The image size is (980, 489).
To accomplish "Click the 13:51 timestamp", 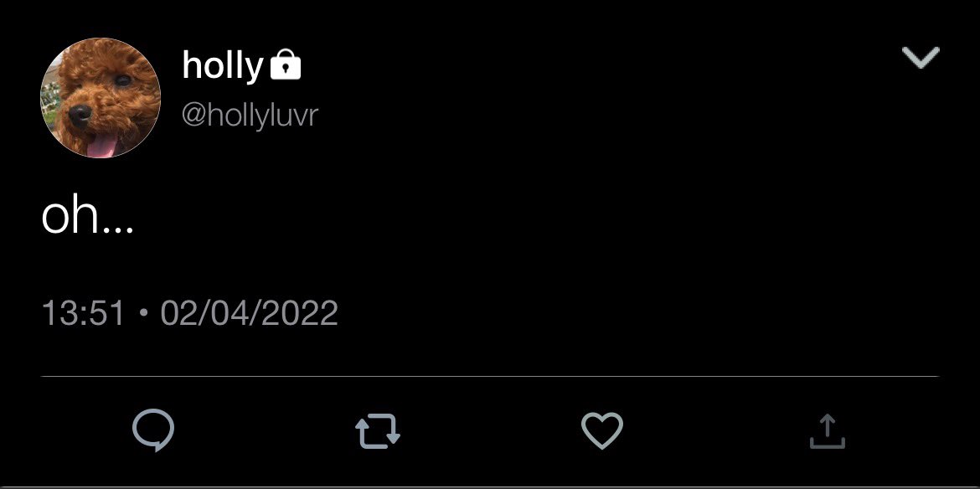I will (x=83, y=313).
